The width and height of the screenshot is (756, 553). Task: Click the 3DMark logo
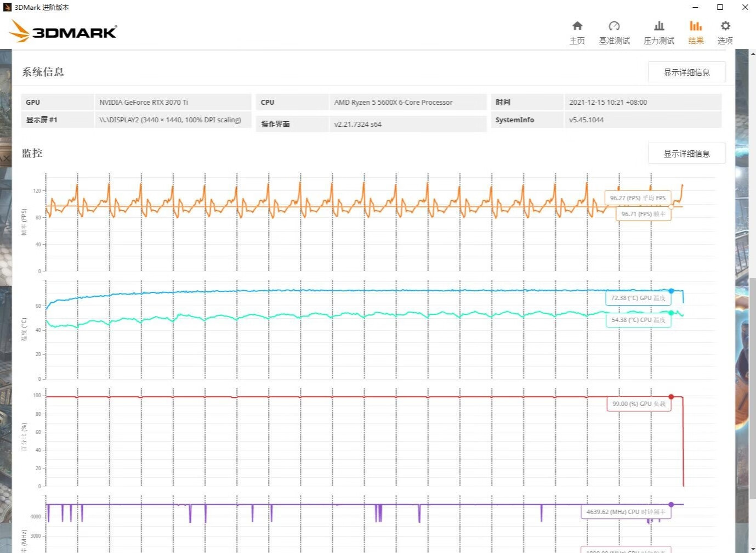pos(64,31)
